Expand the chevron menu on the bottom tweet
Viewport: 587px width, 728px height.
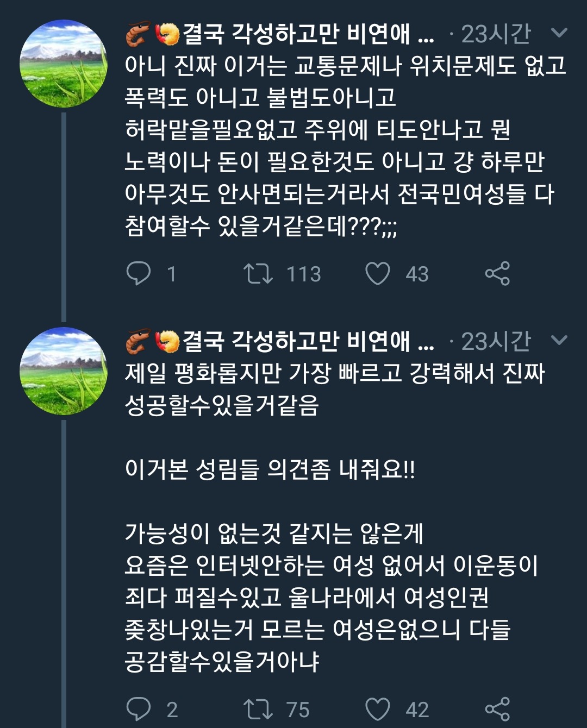tap(559, 341)
